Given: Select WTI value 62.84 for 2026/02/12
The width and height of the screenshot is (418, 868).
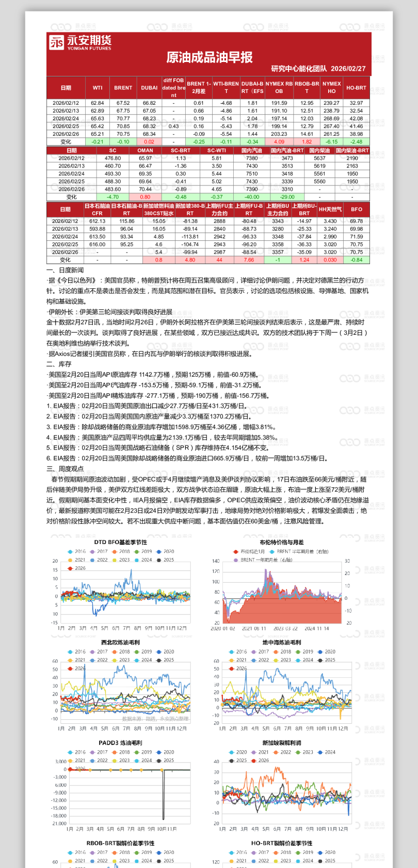Looking at the screenshot, I should (98, 103).
